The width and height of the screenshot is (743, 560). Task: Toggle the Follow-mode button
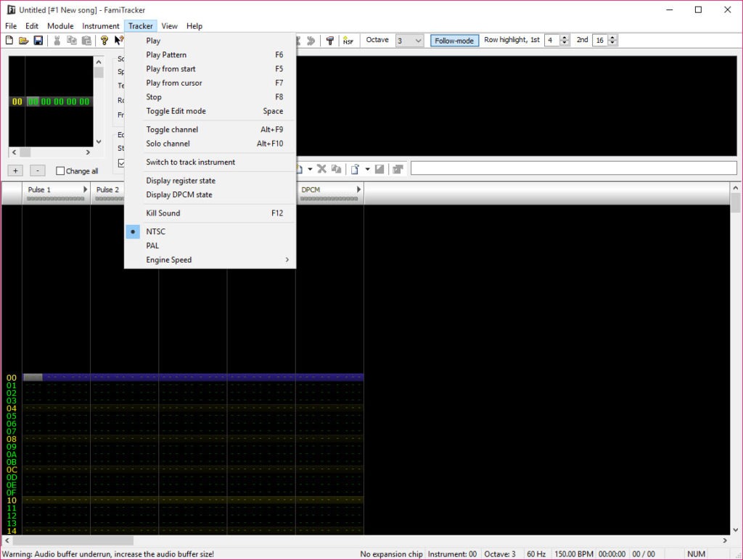[x=454, y=41]
